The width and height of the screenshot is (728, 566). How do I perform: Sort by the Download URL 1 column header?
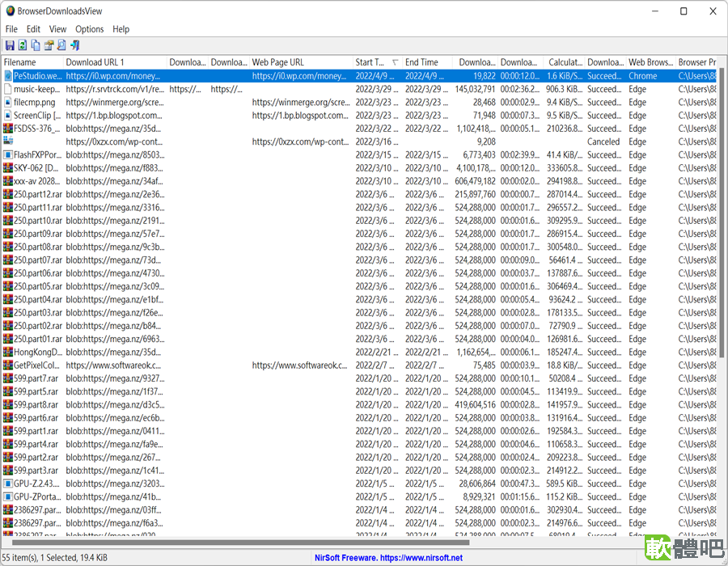(115, 62)
